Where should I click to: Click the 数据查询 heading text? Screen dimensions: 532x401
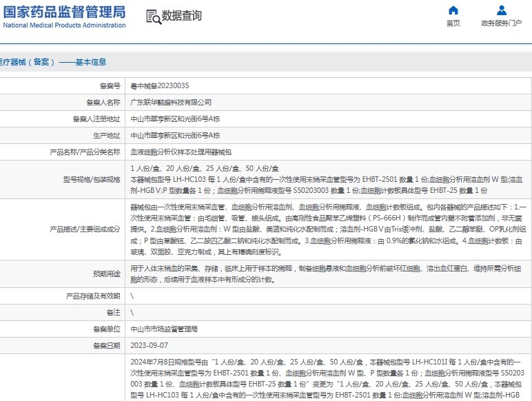coord(182,16)
